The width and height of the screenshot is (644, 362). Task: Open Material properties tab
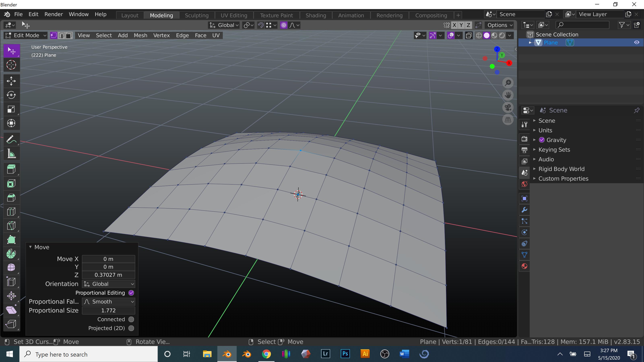point(524,266)
